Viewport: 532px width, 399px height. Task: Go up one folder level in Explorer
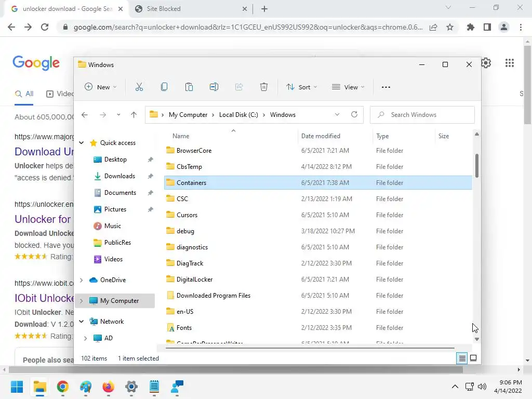[x=134, y=115]
